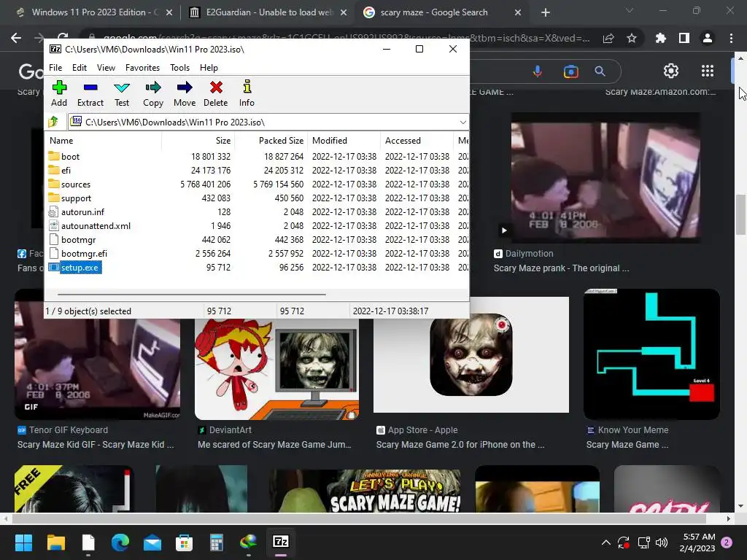
Task: Open the Chrome extensions puzzle icon
Action: (660, 38)
